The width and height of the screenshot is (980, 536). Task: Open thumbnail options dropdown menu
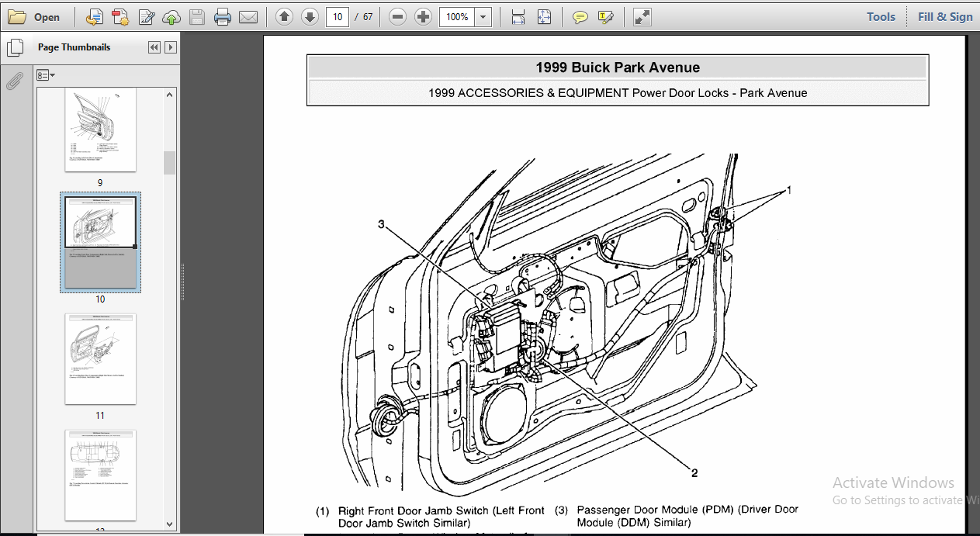pyautogui.click(x=45, y=75)
